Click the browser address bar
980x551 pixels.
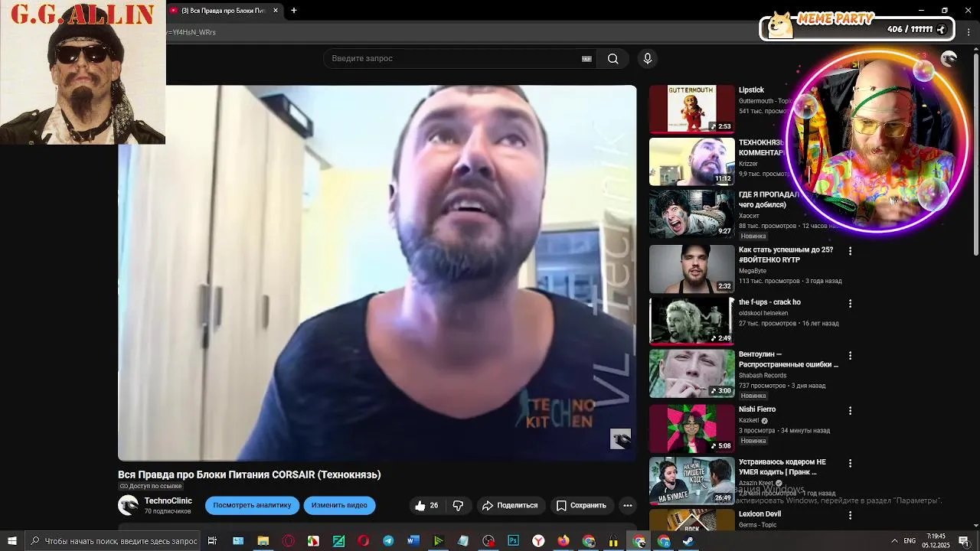[x=459, y=32]
